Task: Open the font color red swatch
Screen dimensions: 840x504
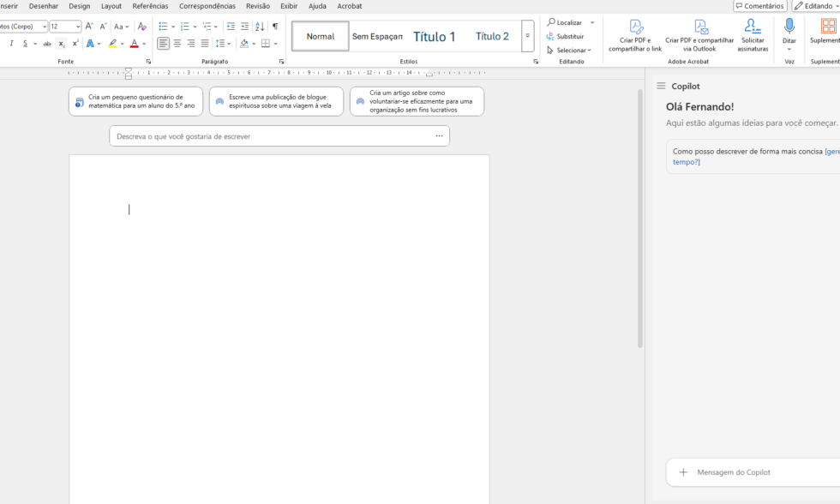Action: click(135, 43)
